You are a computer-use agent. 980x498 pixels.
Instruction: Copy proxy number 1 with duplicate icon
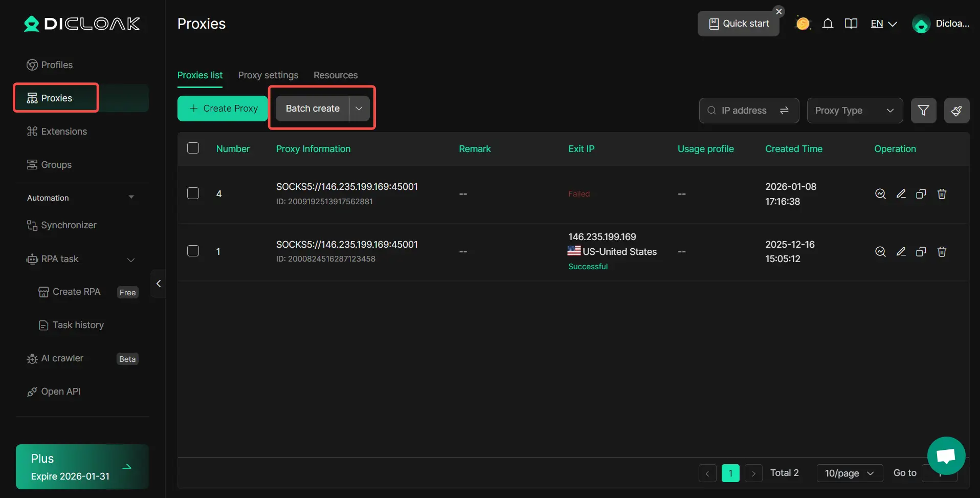[x=921, y=252]
